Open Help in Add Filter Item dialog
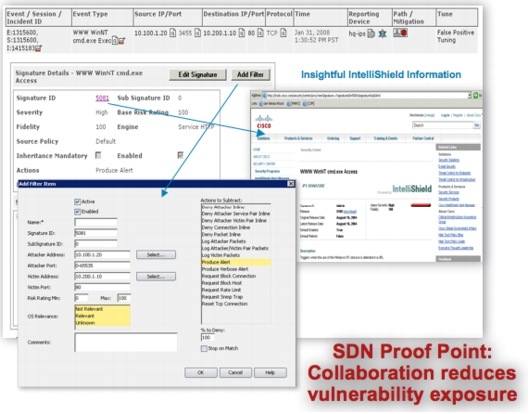Viewport: 529px width, 414px height. [270, 372]
